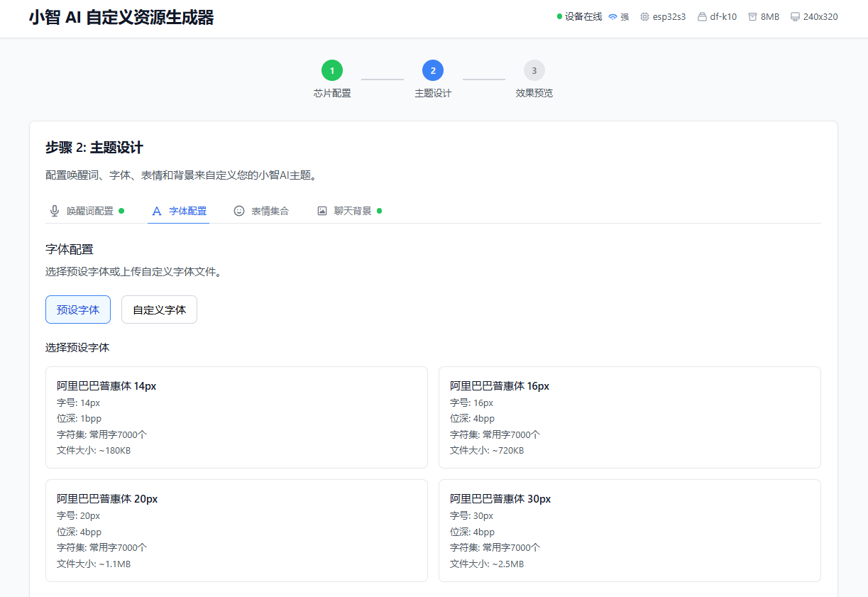Click the Wi-Fi signal strength icon
868x597 pixels.
coord(612,16)
